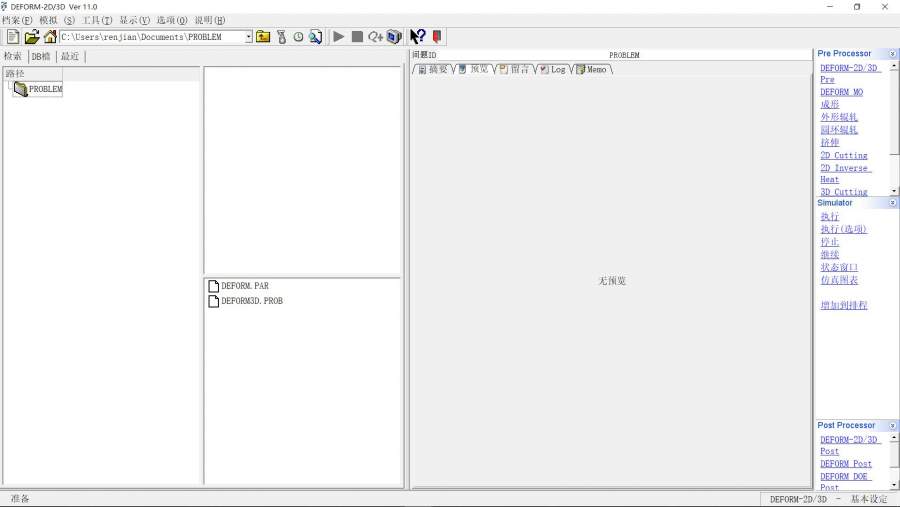Switch to the 摘要 tab
This screenshot has height=507, width=900.
pos(433,69)
